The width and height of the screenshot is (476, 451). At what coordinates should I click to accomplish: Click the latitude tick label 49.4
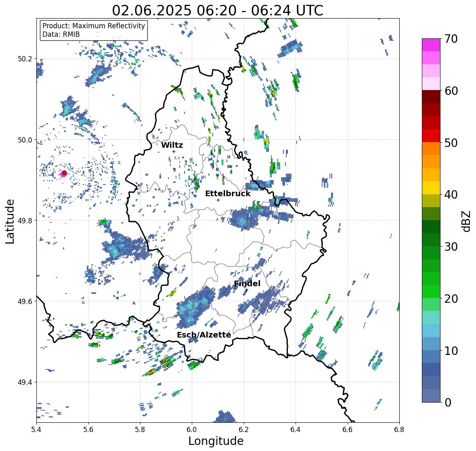[x=25, y=382]
